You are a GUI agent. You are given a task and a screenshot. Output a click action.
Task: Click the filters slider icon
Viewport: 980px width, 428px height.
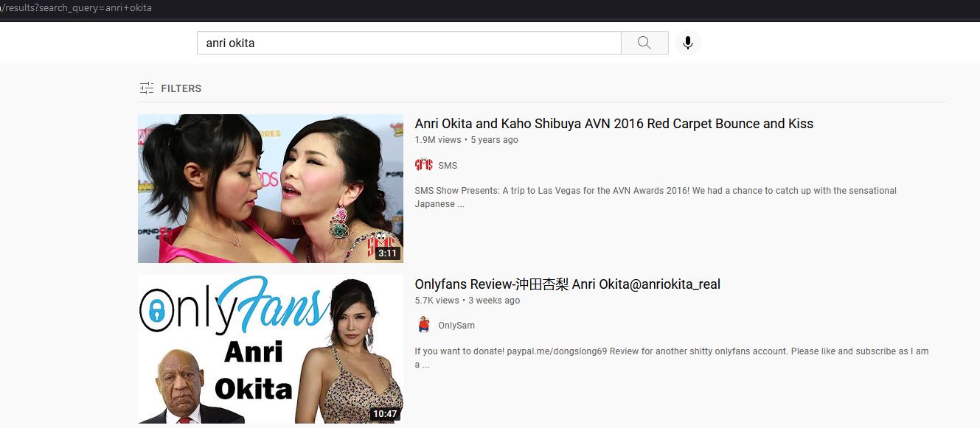coord(147,88)
